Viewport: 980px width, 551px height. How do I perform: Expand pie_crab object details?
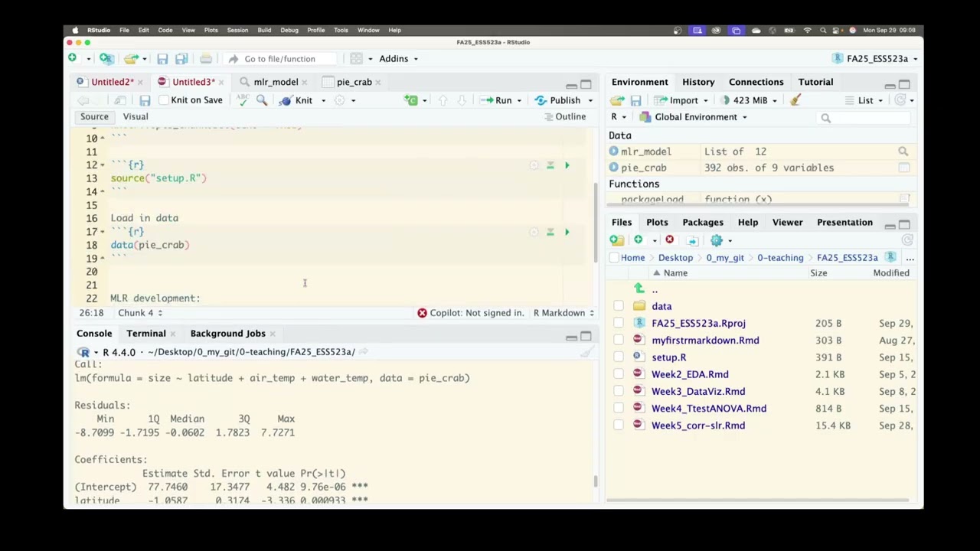click(614, 168)
